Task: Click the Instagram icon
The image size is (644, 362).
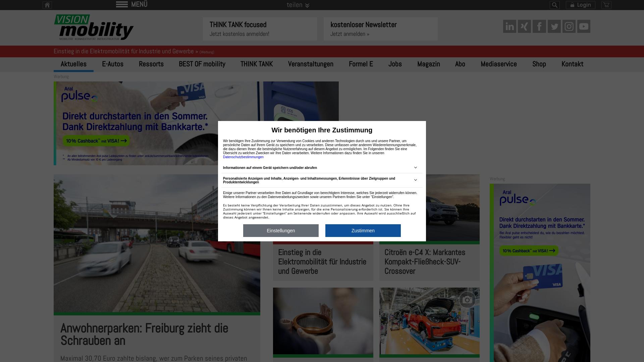Action: point(569,26)
